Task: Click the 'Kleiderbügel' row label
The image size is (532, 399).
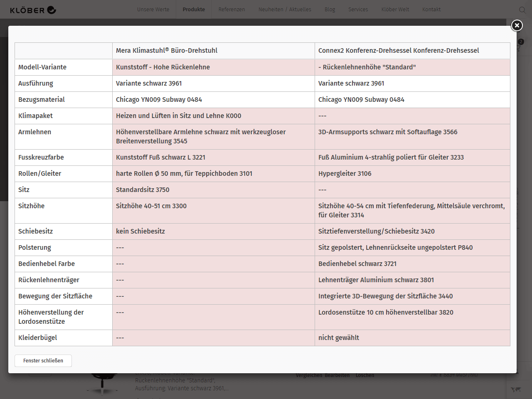Action: coord(64,338)
